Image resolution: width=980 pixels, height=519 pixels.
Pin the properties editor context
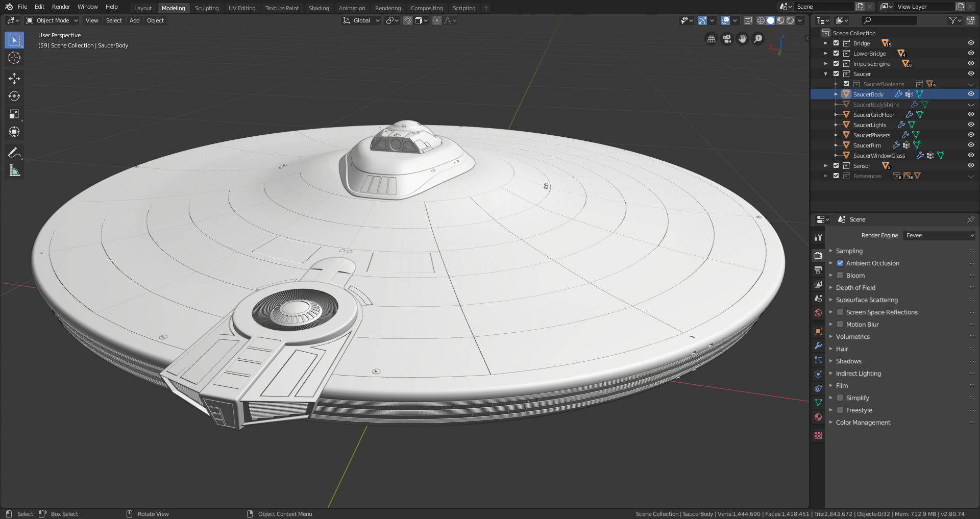[x=970, y=219]
